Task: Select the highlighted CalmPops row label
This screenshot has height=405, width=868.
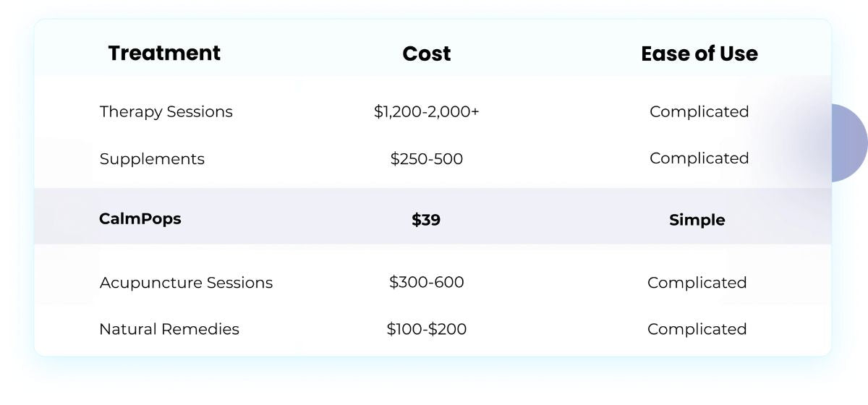Action: [140, 218]
